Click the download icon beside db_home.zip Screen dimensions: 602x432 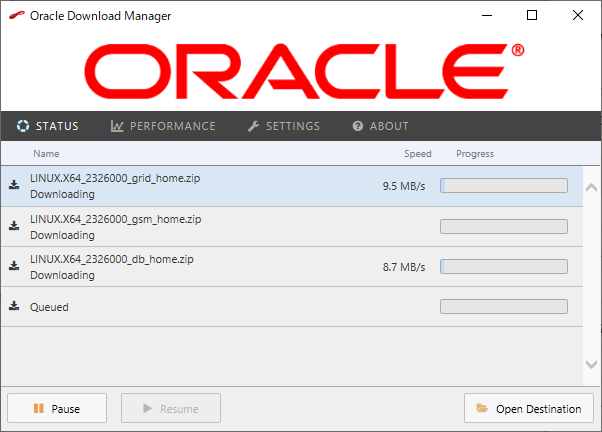14,265
